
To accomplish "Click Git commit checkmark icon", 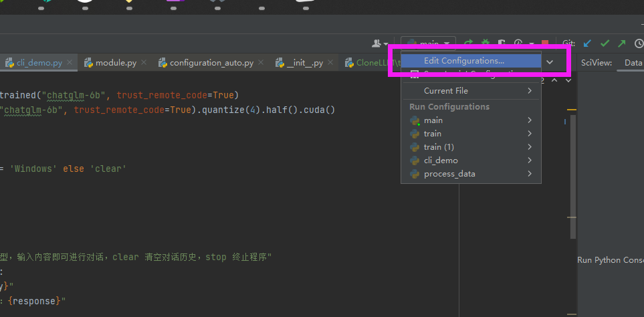I will point(605,43).
